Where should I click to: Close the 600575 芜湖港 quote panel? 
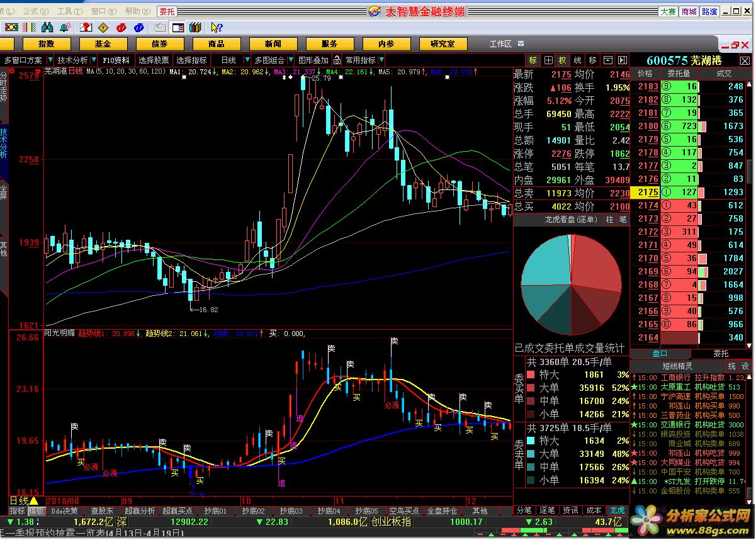coord(745,60)
